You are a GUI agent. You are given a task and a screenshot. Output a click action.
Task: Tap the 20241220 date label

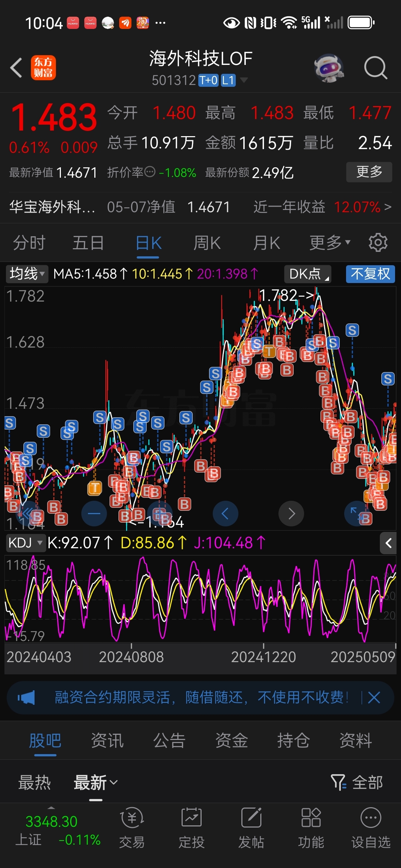click(263, 657)
